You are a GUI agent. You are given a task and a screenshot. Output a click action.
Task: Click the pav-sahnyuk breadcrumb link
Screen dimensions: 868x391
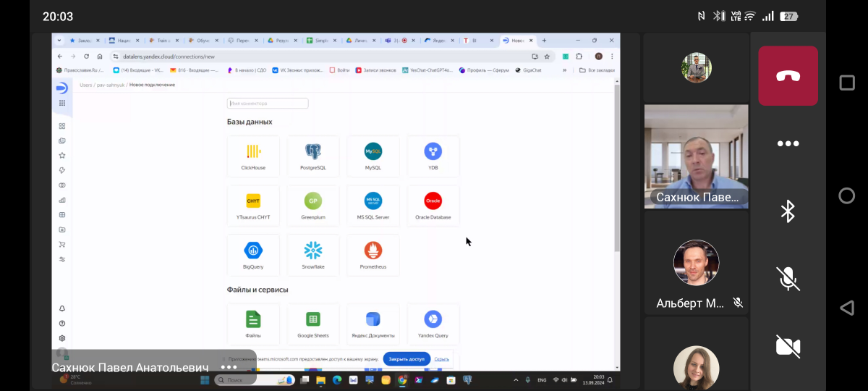[x=111, y=85]
